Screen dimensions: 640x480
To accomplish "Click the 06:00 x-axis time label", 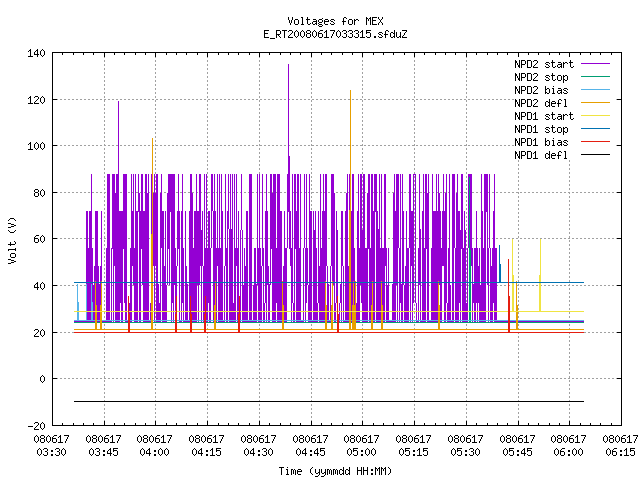I will click(569, 452).
